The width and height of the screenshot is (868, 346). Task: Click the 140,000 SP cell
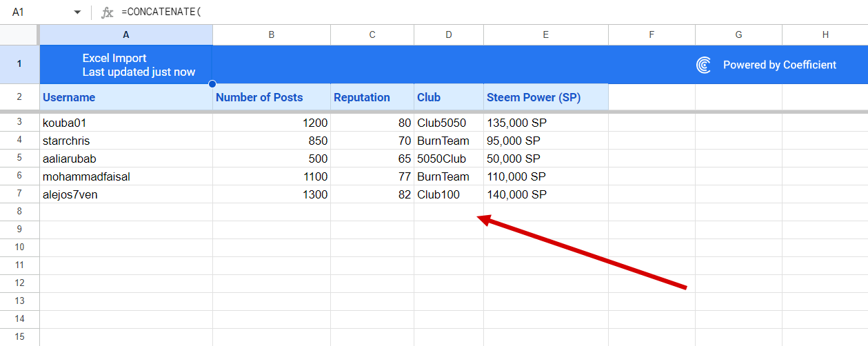coord(546,194)
